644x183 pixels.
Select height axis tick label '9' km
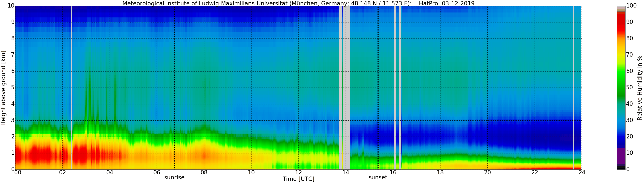[13, 22]
